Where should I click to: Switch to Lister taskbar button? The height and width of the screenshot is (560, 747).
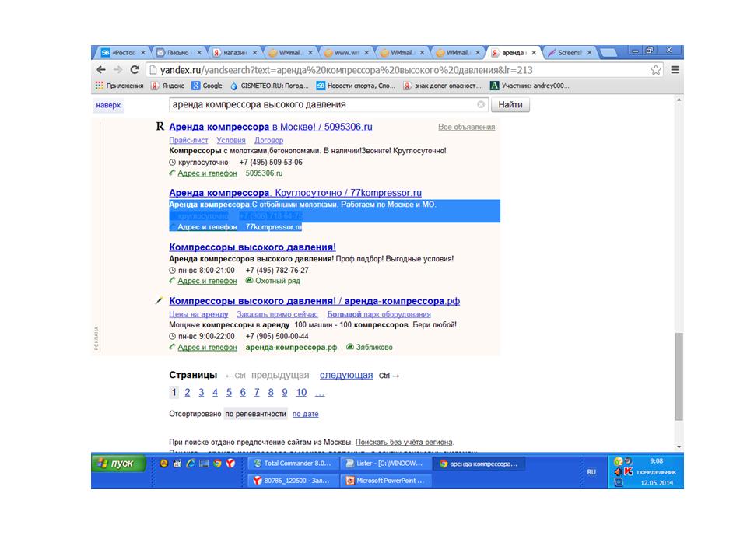pos(386,464)
